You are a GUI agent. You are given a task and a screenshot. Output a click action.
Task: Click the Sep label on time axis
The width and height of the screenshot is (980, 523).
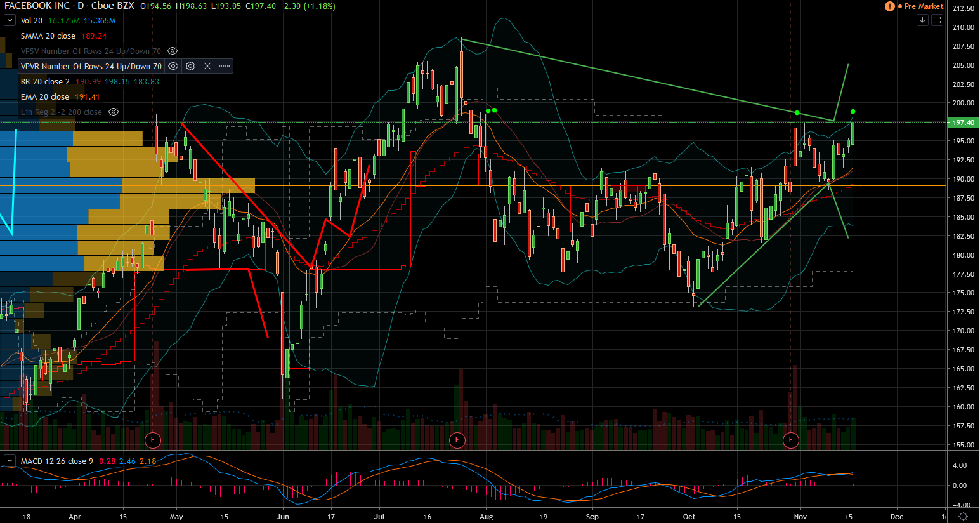(x=592, y=517)
